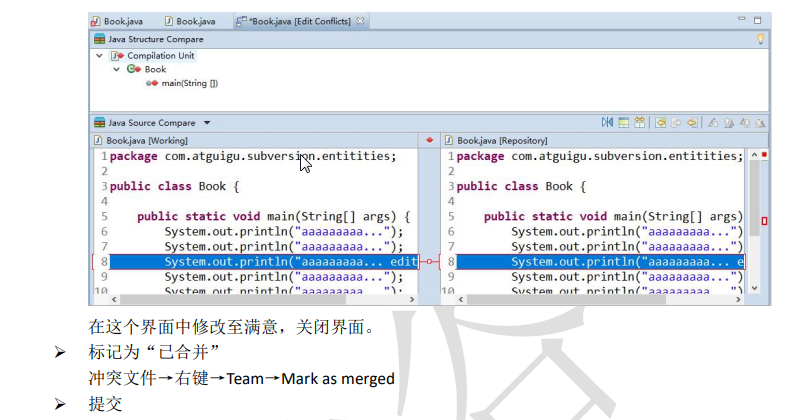The width and height of the screenshot is (791, 420).
Task: Click the Java Structure Compare panel icon
Action: 99,39
